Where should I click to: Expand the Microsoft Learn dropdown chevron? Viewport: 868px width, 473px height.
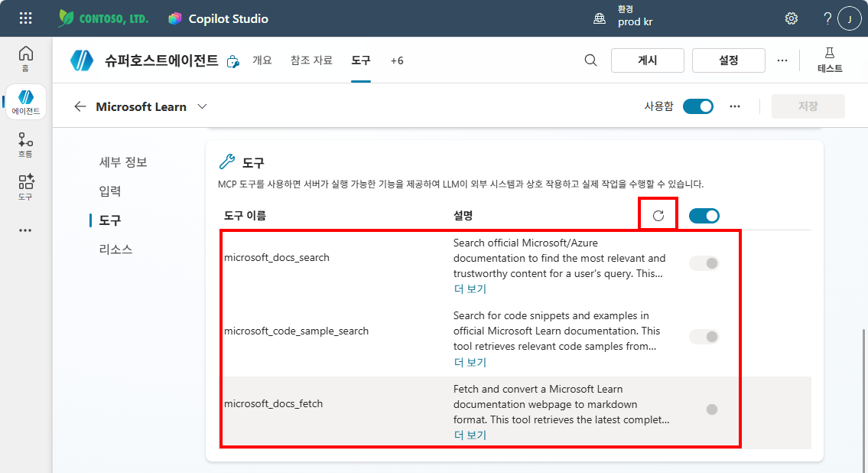tap(202, 106)
